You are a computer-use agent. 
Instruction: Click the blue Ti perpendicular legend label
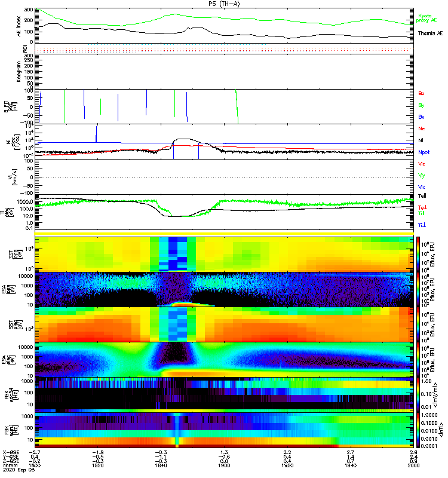pyautogui.click(x=422, y=225)
